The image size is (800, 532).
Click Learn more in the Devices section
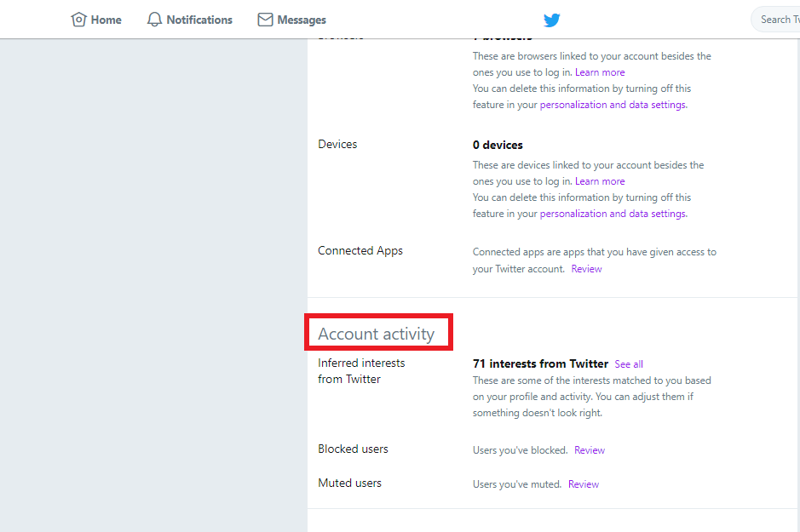(600, 180)
